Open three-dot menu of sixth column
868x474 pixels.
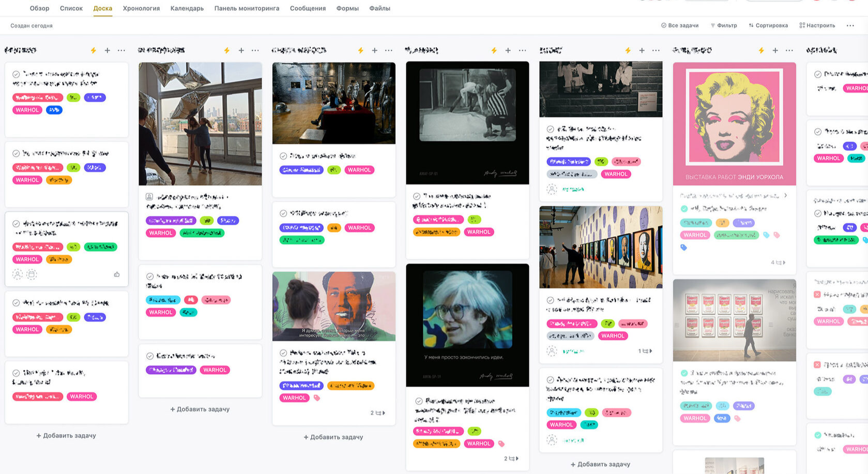[789, 50]
